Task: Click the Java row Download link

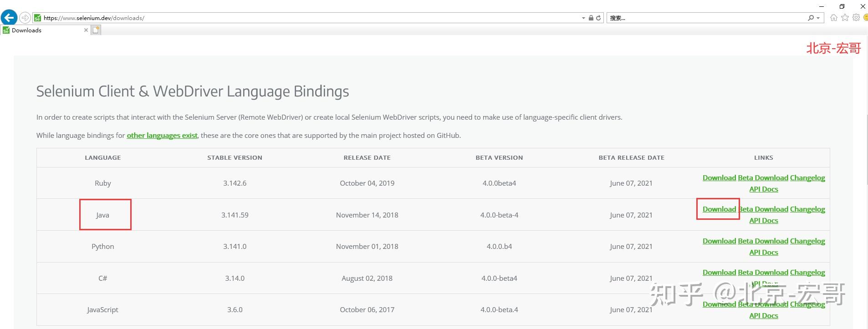Action: 719,209
